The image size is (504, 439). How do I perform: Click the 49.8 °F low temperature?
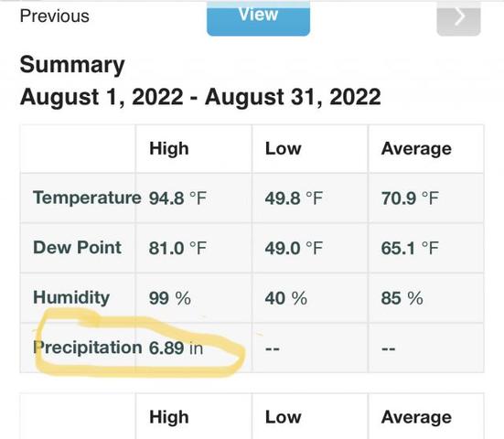294,198
